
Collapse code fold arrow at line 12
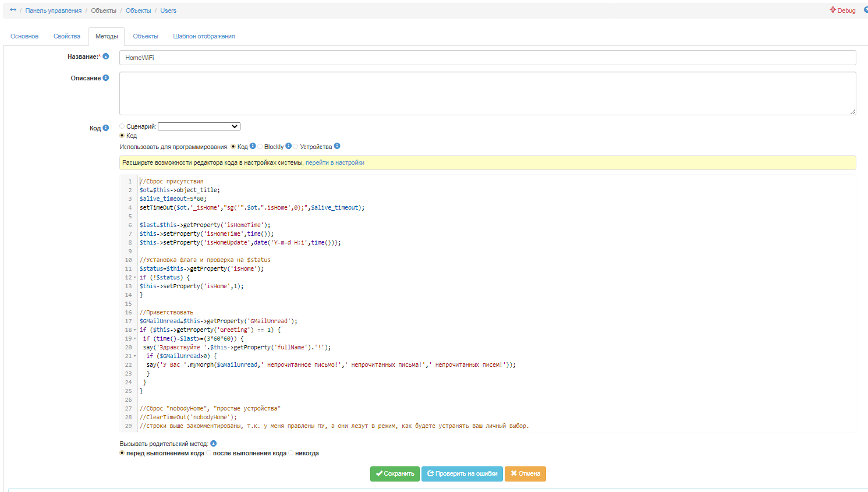coord(135,278)
